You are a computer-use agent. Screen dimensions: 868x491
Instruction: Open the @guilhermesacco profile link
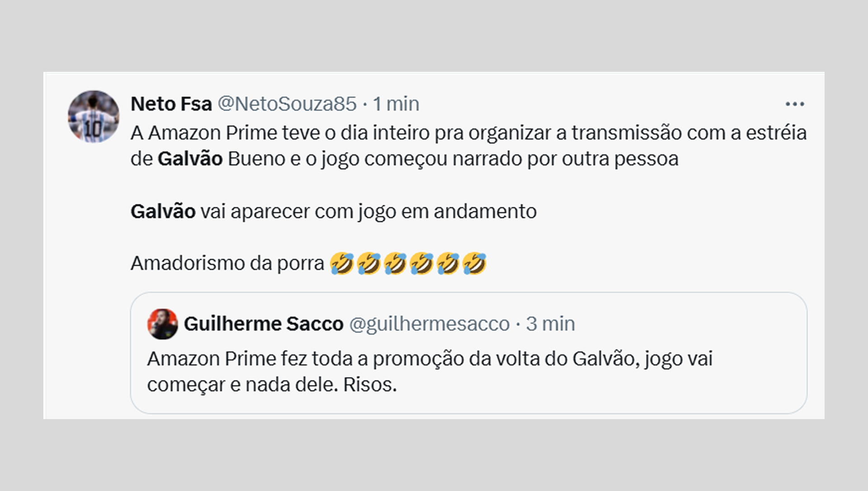(430, 324)
